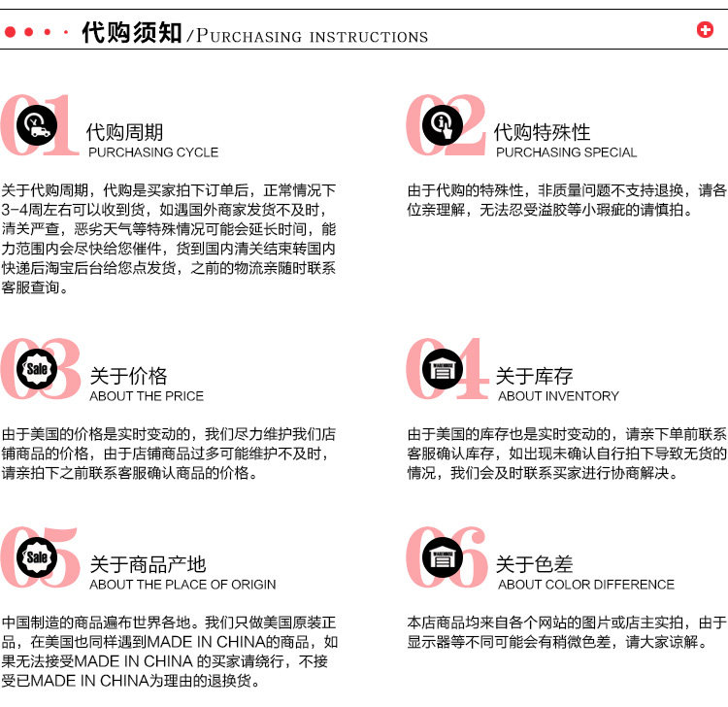This screenshot has height=707, width=728.
Task: Select the 代购特殊性 heading
Action: pyautogui.click(x=543, y=132)
